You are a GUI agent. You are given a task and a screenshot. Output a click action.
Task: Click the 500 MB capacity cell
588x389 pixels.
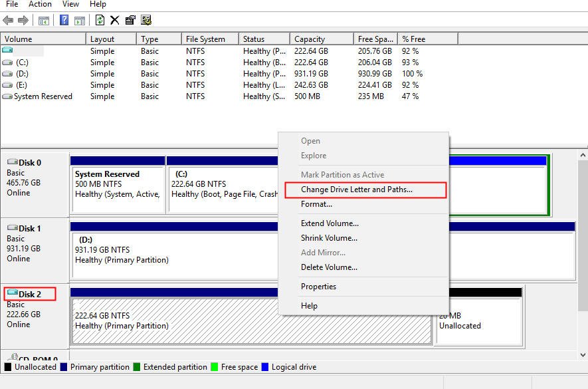click(307, 96)
